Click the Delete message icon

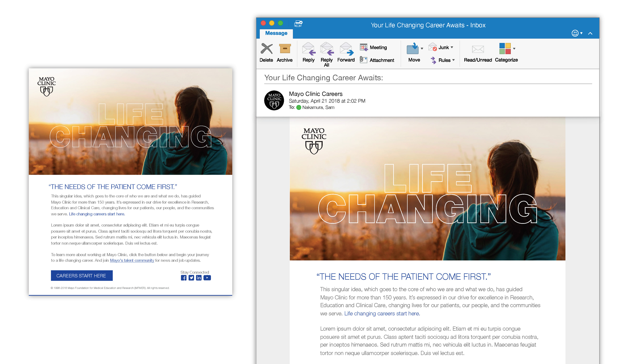pyautogui.click(x=266, y=49)
